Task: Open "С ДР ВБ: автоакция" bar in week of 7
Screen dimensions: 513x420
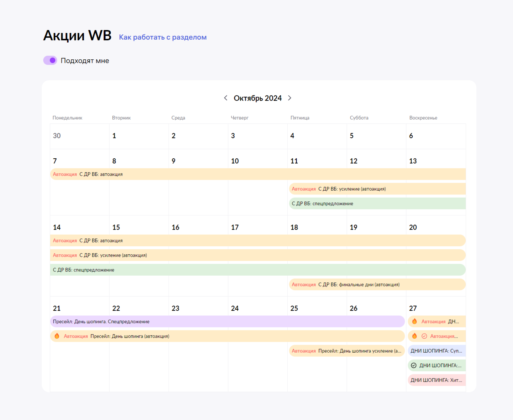Action: [x=258, y=174]
